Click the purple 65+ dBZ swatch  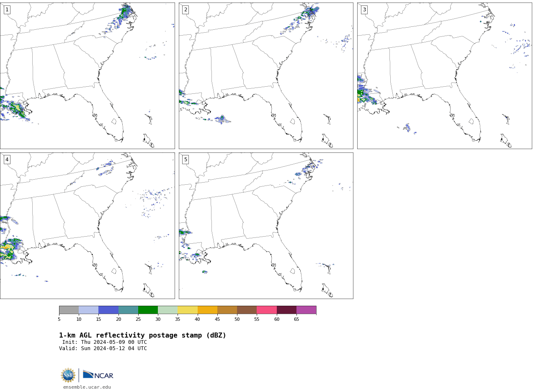[306, 310]
